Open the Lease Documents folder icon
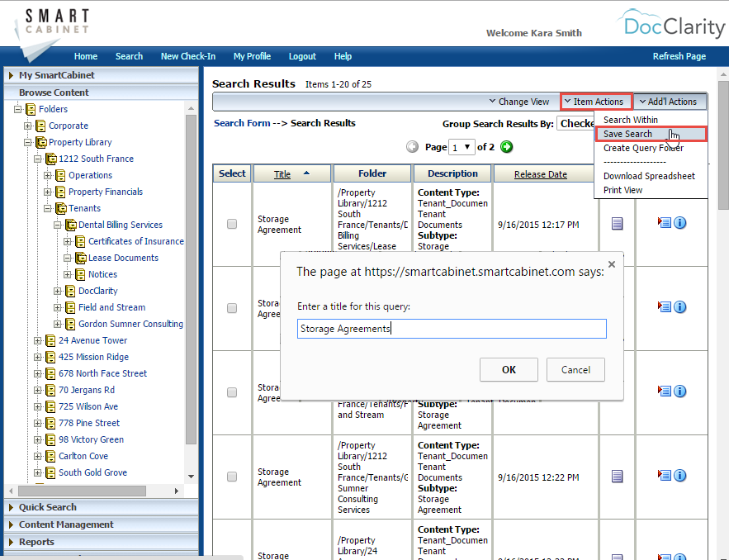Screen dimensions: 729x560 pyautogui.click(x=80, y=258)
